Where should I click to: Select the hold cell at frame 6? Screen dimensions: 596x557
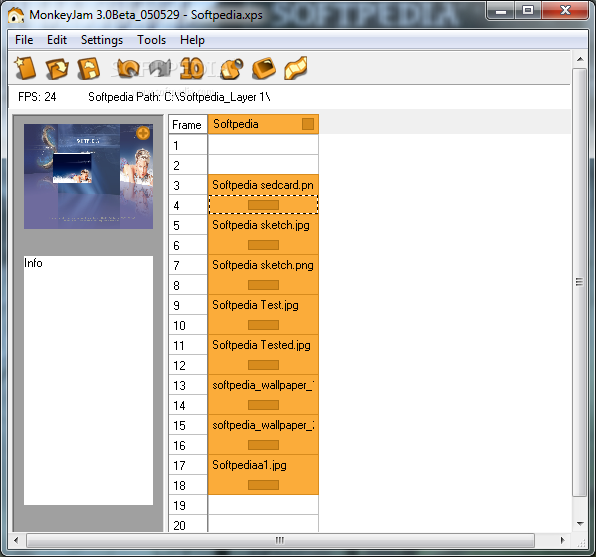click(263, 245)
